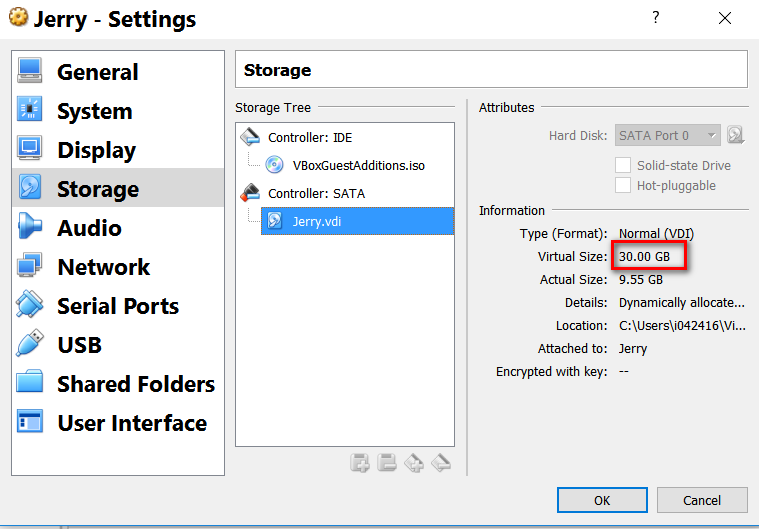
Task: Click the Serial Ports icon in sidebar
Action: pyautogui.click(x=30, y=304)
